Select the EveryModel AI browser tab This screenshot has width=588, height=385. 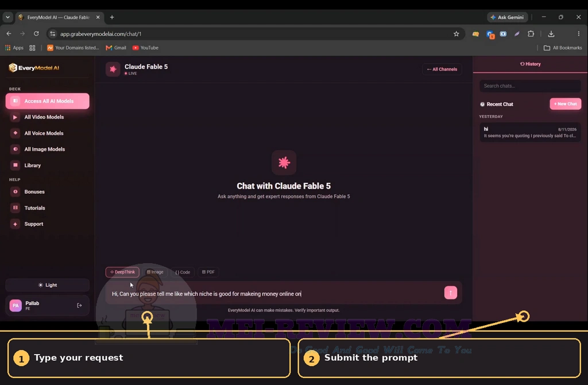[x=59, y=17]
